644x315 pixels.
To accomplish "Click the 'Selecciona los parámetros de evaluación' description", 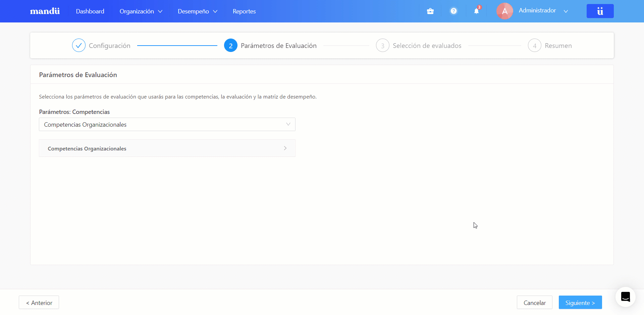I will pos(178,97).
